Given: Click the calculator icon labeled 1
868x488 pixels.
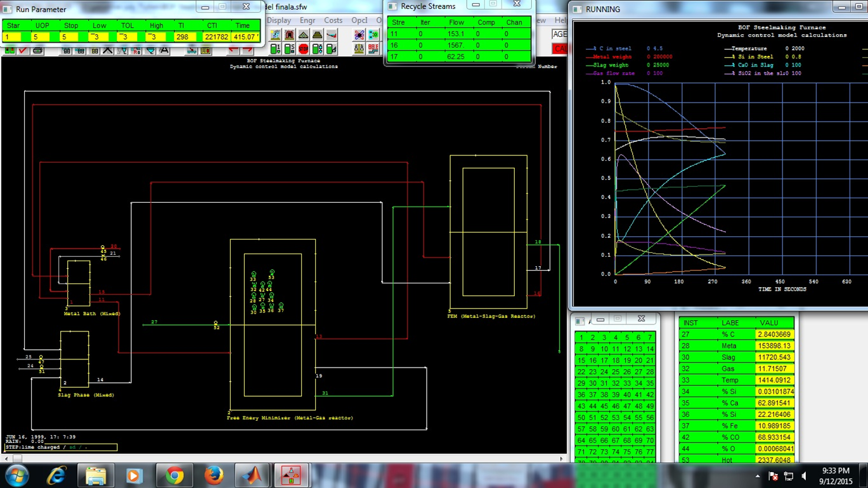Looking at the screenshot, I should pos(275,49).
